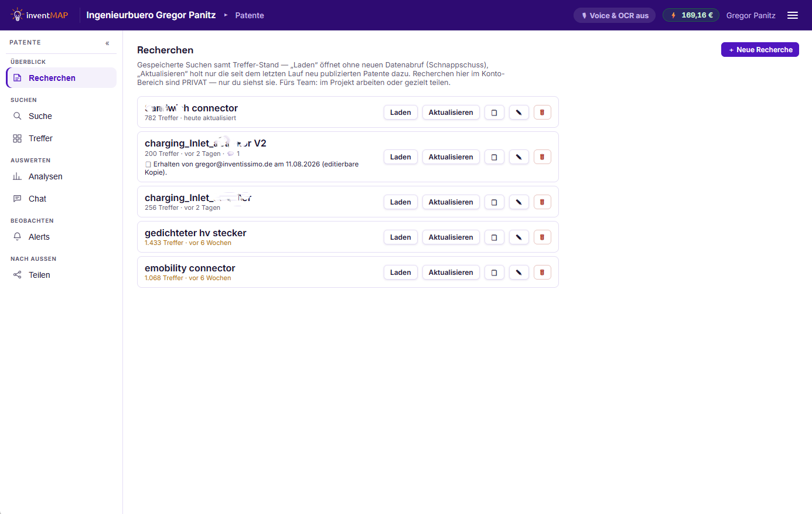Open Treffer in the sidebar
This screenshot has height=514, width=812.
pyautogui.click(x=62, y=138)
